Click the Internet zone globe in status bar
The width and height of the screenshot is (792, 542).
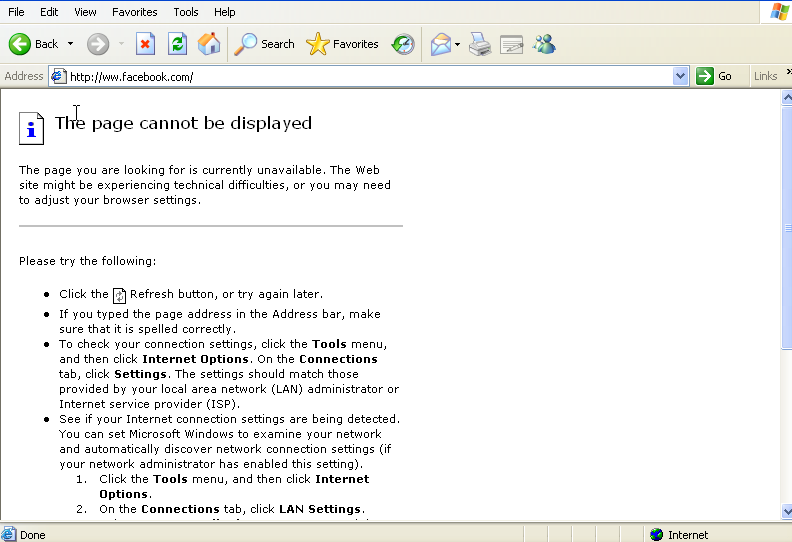pos(656,534)
